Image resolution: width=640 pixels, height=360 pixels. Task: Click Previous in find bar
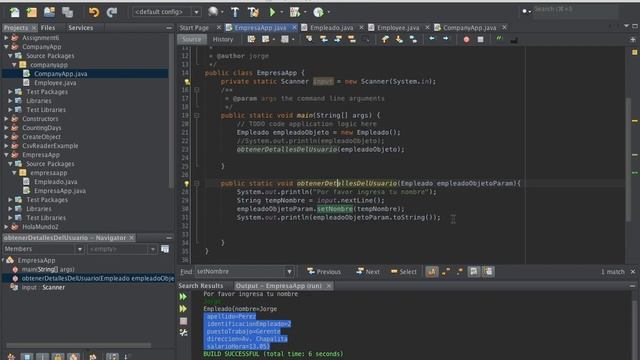click(324, 271)
